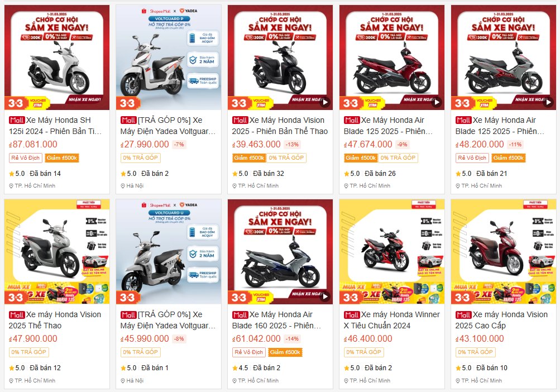Click the -14% discount badge on Air Blade 160
This screenshot has width=560, height=392.
(x=293, y=339)
